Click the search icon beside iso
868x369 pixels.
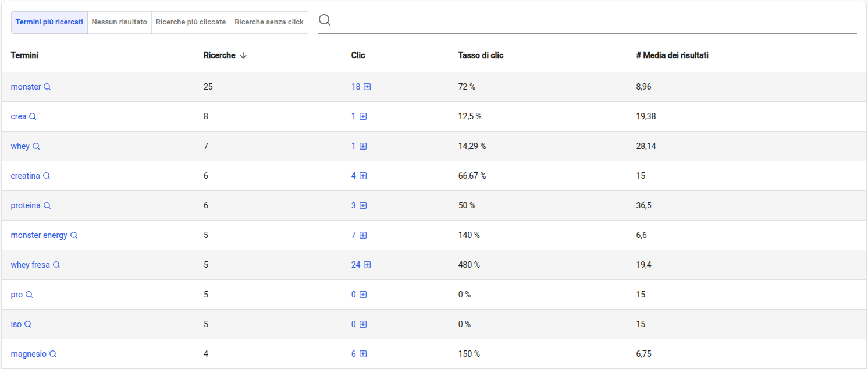coord(28,324)
